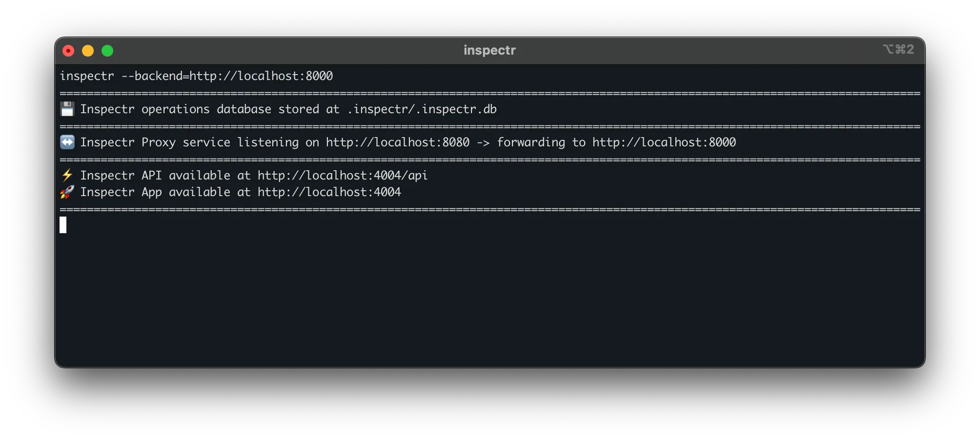This screenshot has width=980, height=440.
Task: Select the forwarding URL http://localhost:8000
Action: click(664, 142)
